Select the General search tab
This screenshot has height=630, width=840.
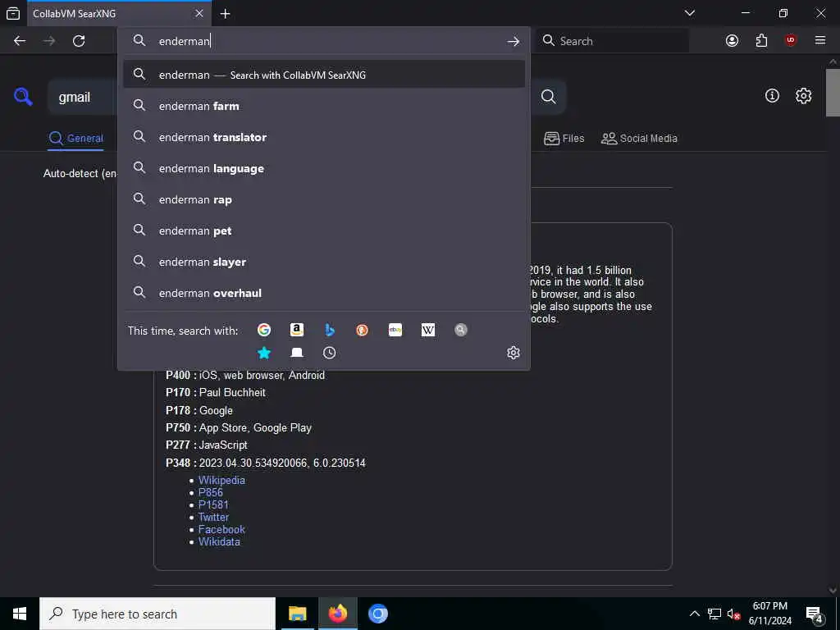click(x=75, y=138)
